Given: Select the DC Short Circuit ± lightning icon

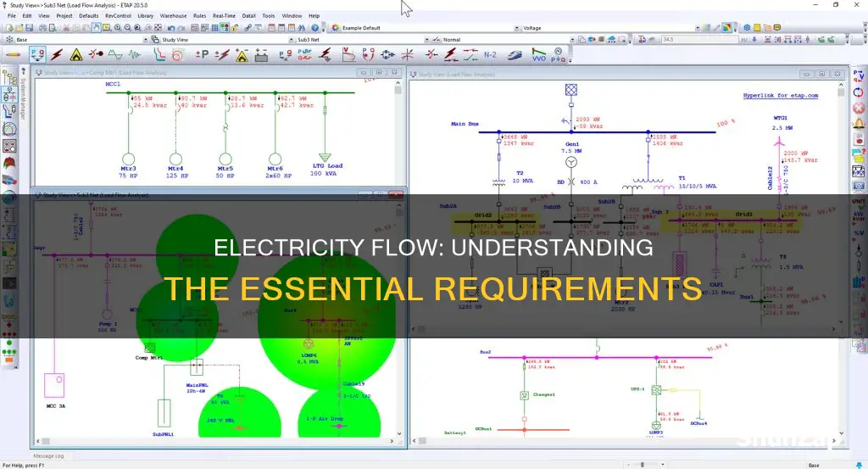Looking at the screenshot, I should tap(222, 55).
